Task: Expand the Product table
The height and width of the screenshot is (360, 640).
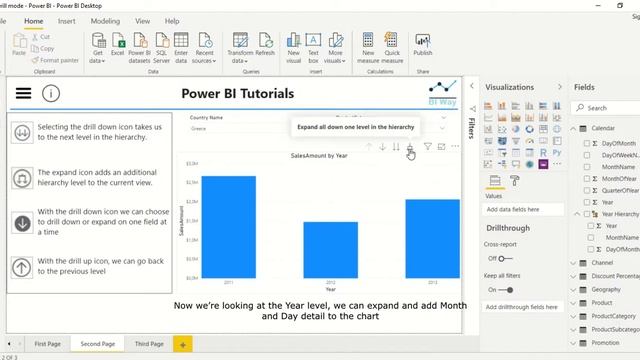Action: pos(573,303)
